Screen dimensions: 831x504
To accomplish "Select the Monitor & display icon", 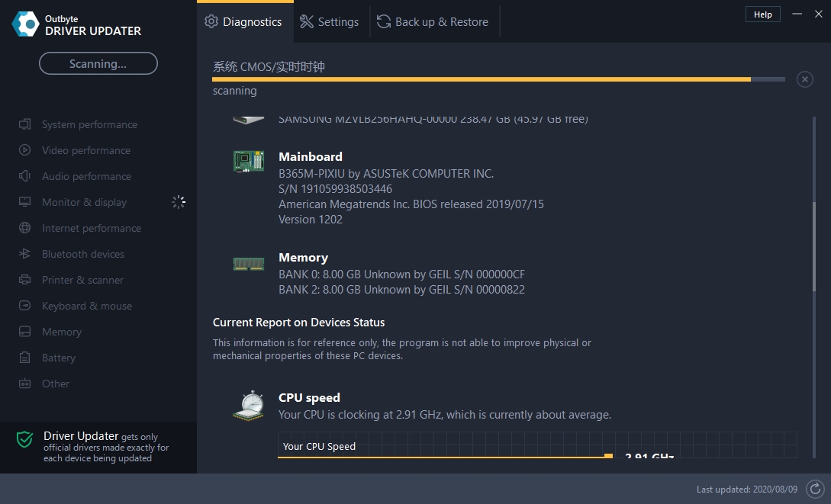I will (x=25, y=202).
